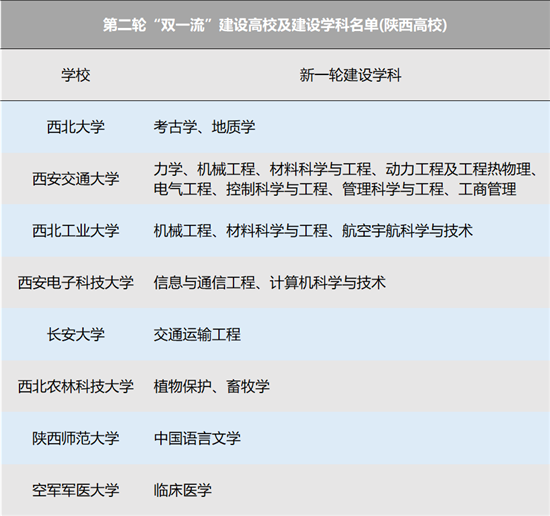Screen dimensions: 550x516
Task: Click the discipline "中国语言文学"
Action: click(x=197, y=438)
